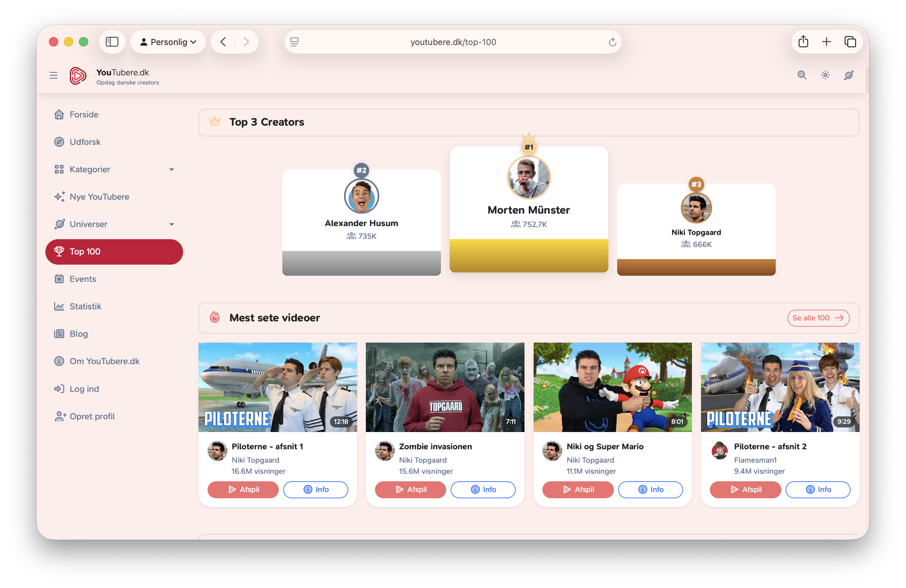
Task: Click Info on Niki og Super Mario
Action: click(650, 489)
